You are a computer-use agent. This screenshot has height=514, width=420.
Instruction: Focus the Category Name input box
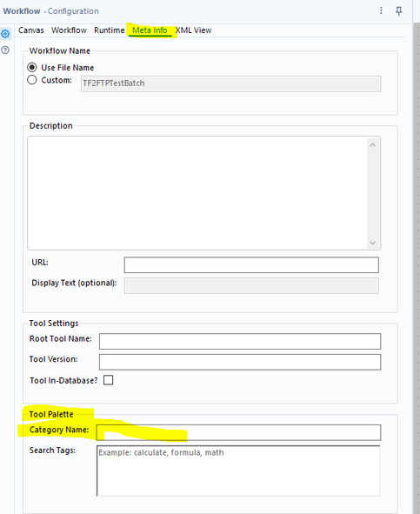tap(238, 433)
